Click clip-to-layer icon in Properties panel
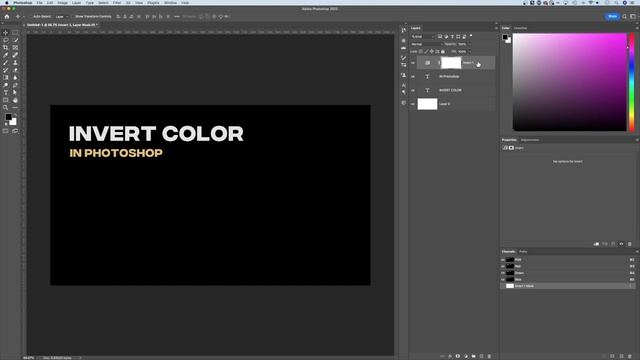 pos(596,244)
